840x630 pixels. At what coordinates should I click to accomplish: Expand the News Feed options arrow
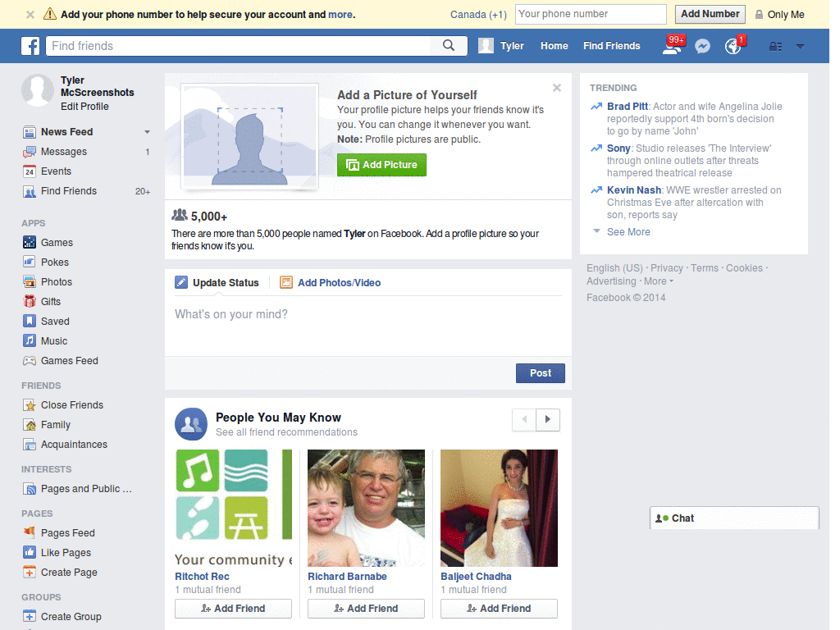pos(148,132)
